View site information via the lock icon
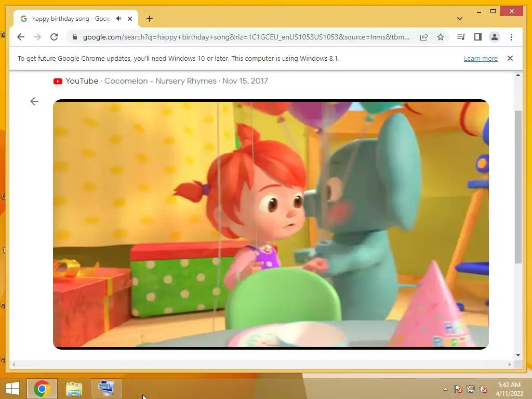The height and width of the screenshot is (399, 532). [x=75, y=37]
